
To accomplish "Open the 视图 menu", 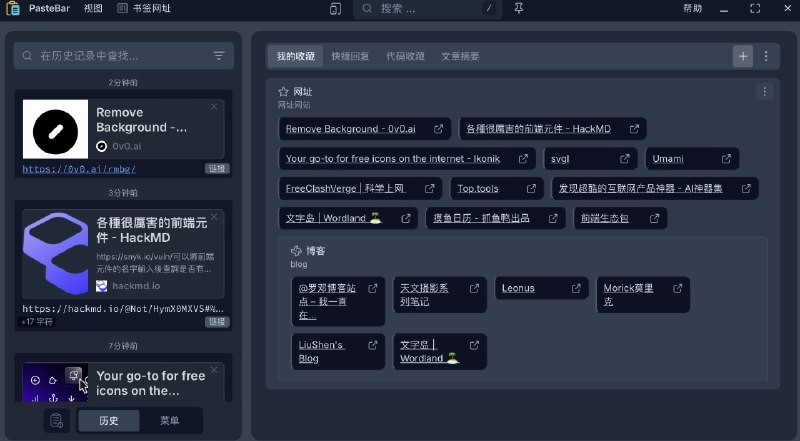I will [93, 8].
